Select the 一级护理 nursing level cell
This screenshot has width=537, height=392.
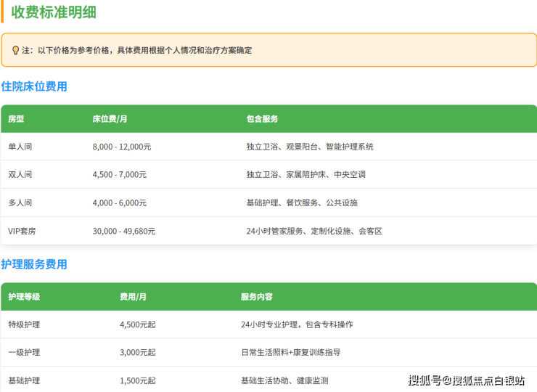tap(24, 353)
